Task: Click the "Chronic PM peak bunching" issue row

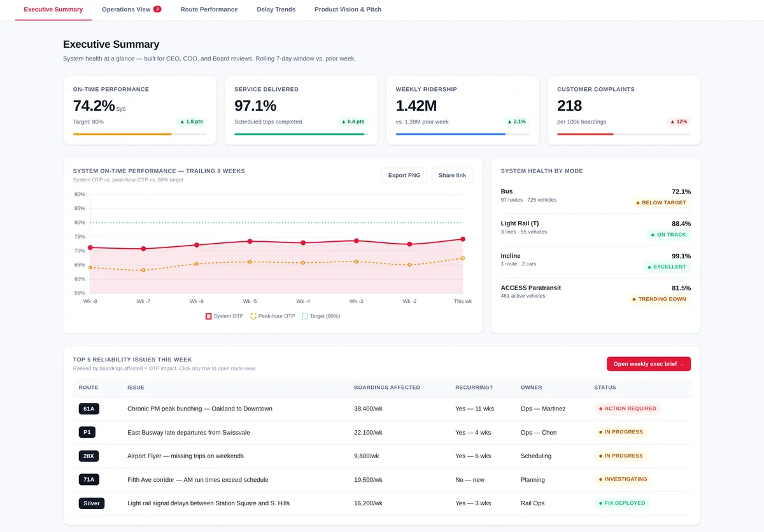Action: 382,409
